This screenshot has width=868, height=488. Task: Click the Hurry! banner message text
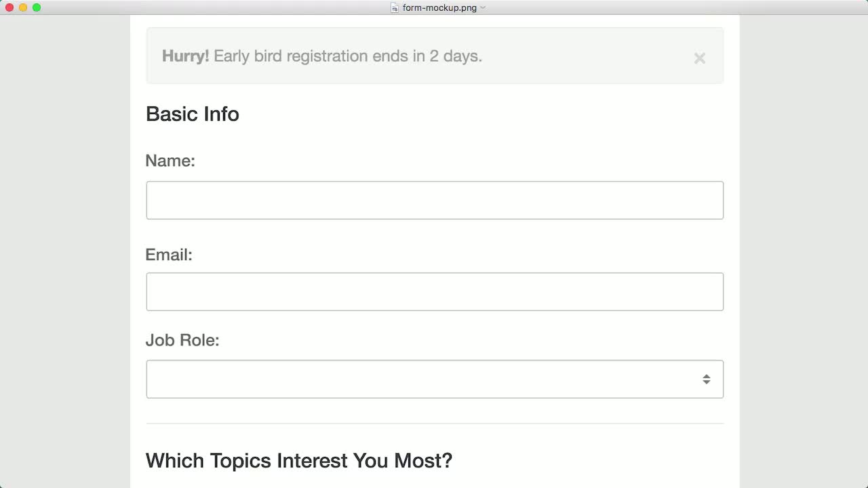point(322,56)
